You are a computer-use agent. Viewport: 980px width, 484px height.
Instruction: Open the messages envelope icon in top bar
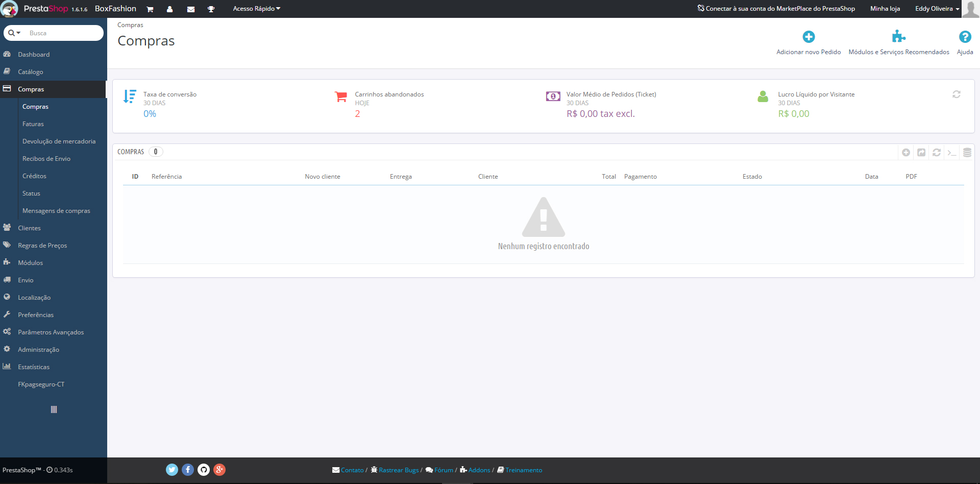point(191,9)
